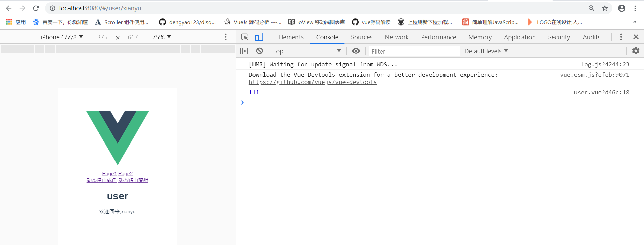Open the vue.esm.js?efeb:9071 source link

pos(594,75)
